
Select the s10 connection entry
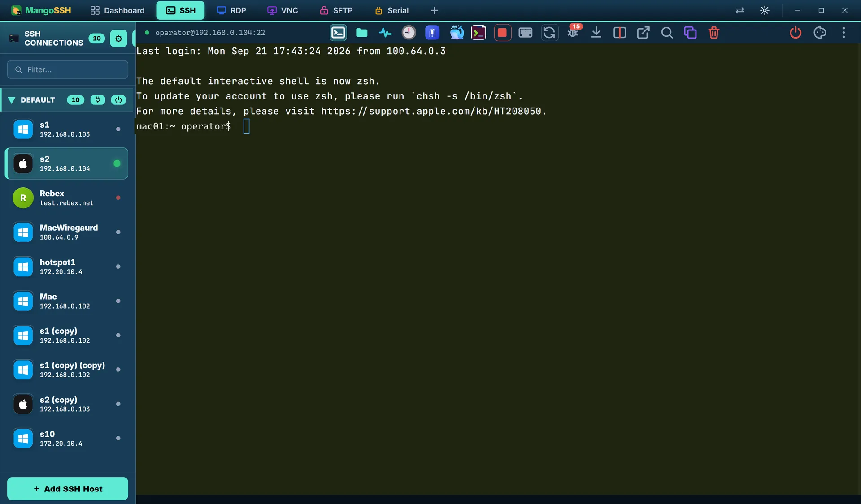point(66,439)
